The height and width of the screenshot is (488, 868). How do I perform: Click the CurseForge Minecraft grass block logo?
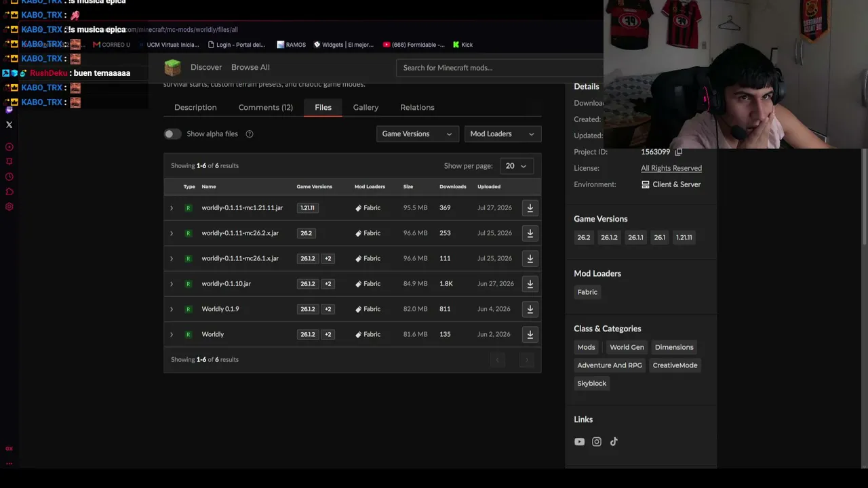[172, 67]
